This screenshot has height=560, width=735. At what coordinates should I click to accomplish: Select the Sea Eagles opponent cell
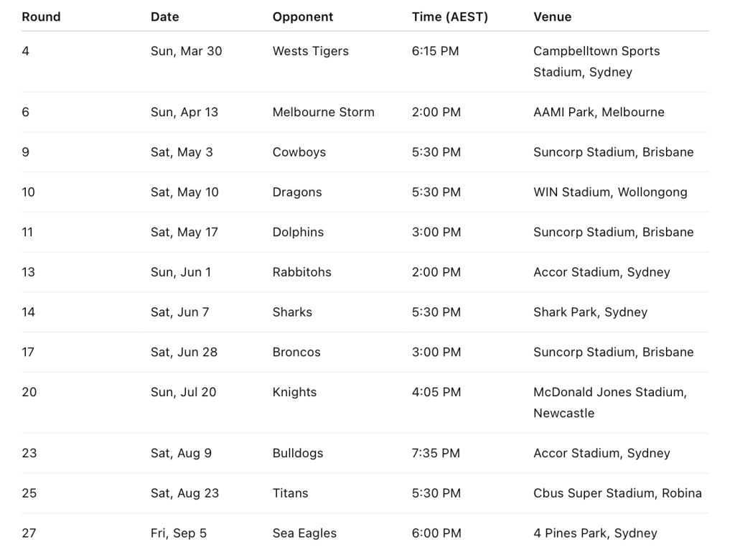click(x=304, y=533)
